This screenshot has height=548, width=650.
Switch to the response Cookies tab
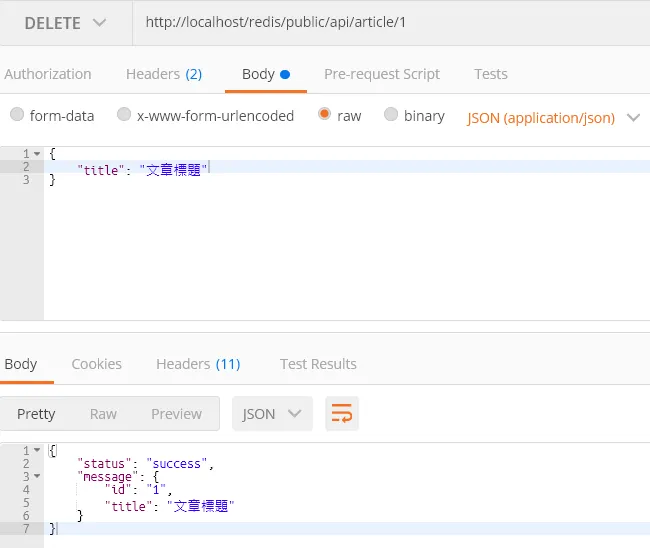97,364
